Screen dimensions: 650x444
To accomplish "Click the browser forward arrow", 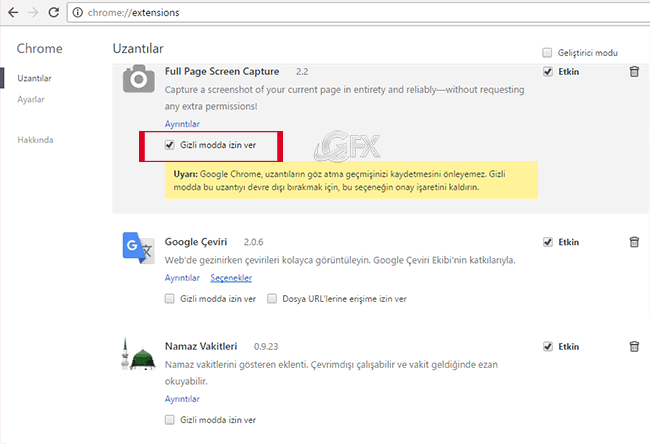I will 33,12.
